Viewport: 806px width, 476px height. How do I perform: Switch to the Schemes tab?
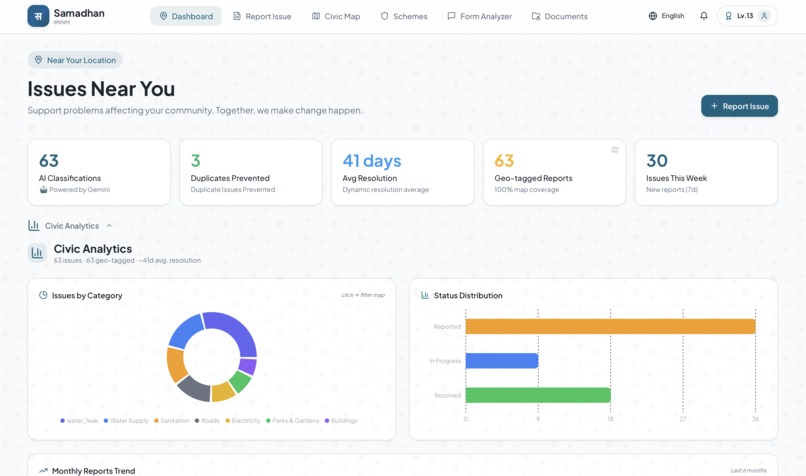404,16
